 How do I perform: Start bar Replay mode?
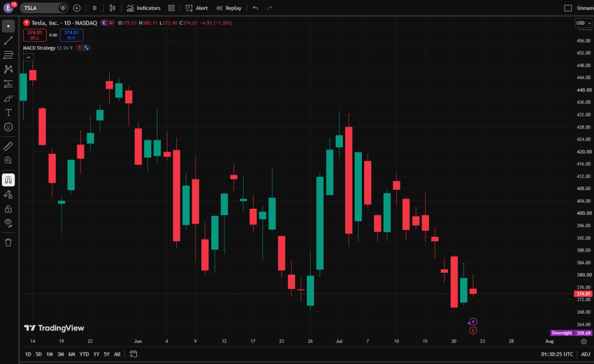tap(229, 8)
